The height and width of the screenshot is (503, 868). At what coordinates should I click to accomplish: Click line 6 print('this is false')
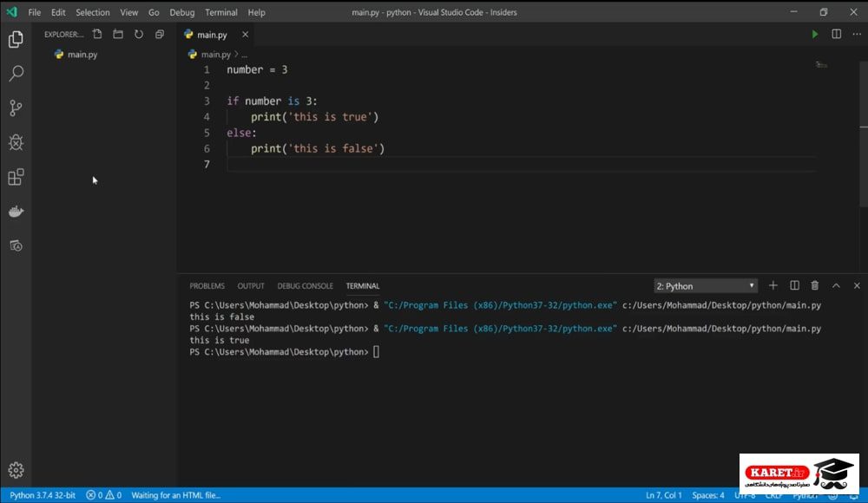click(317, 149)
